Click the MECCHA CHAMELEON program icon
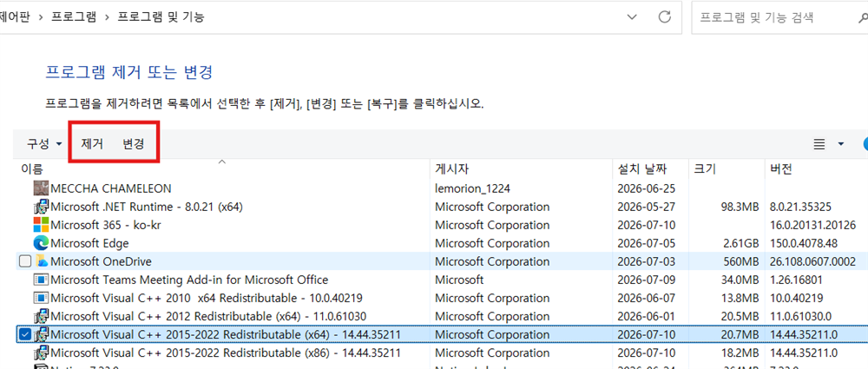Screen dimensions: 868x369 point(41,188)
